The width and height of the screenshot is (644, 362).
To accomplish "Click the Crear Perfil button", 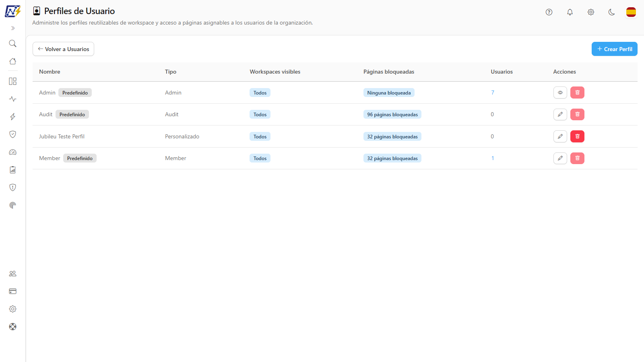I will point(615,49).
